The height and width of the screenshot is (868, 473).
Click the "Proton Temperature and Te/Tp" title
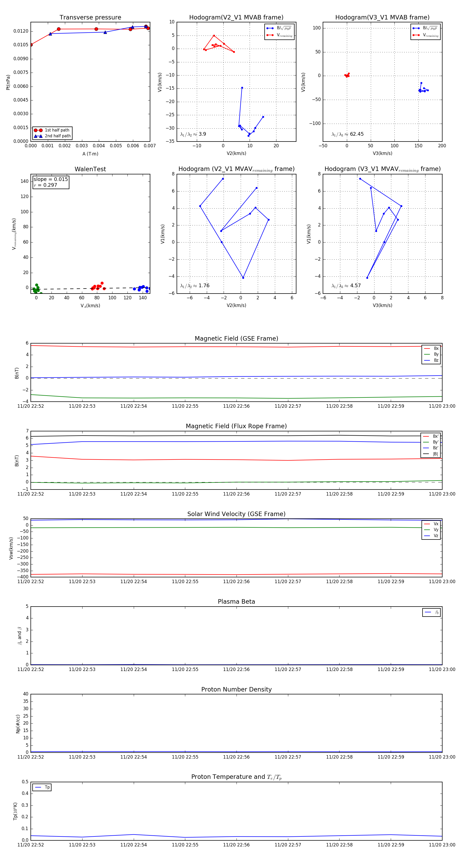click(236, 777)
